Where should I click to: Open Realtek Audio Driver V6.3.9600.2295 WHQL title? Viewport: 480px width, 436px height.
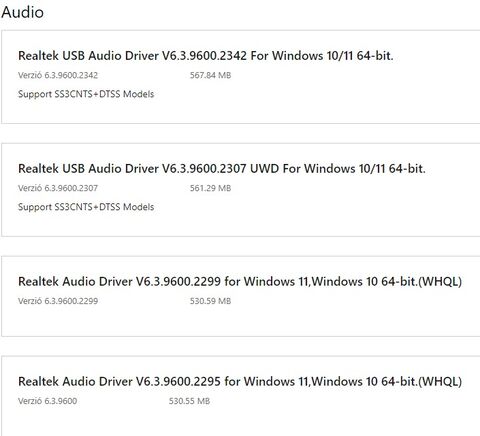pos(240,381)
